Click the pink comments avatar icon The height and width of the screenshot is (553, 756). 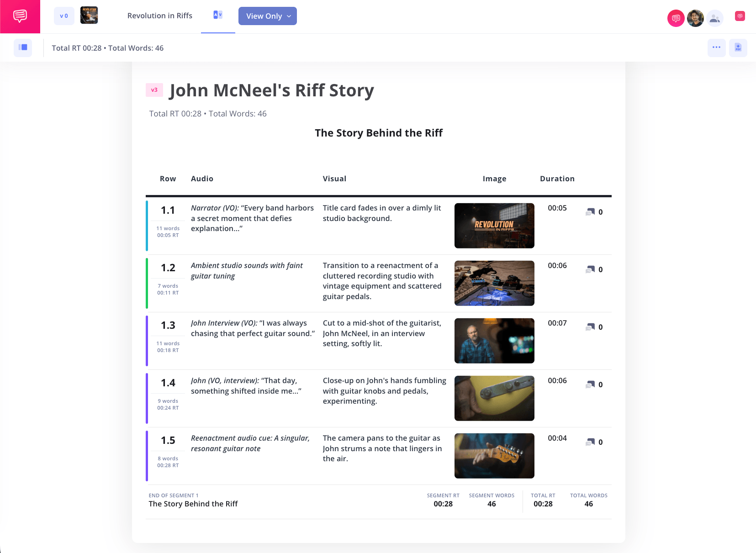676,18
